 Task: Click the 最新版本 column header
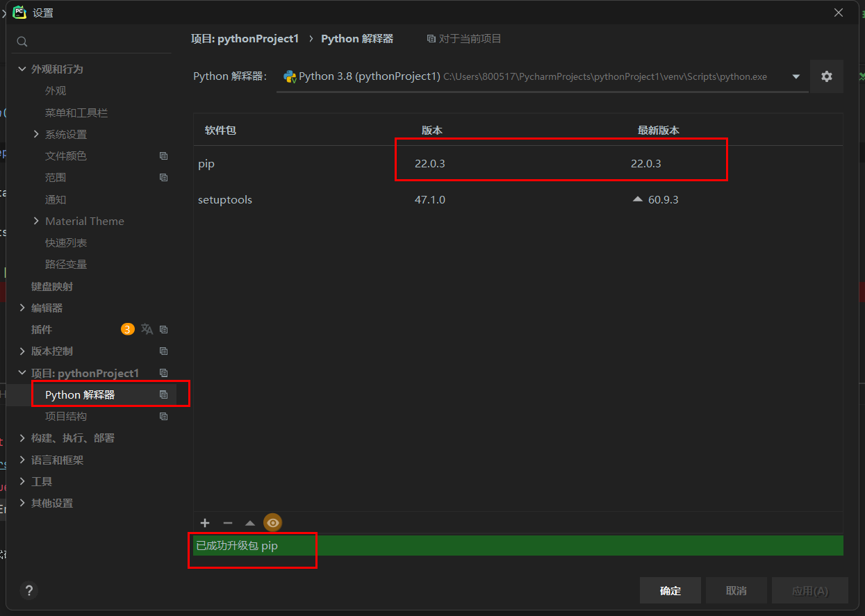659,130
